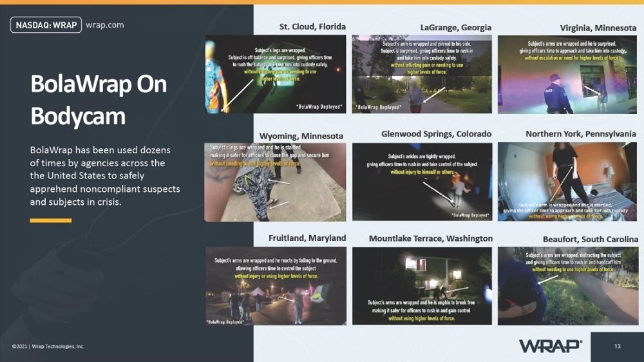Open the wrap.com link
This screenshot has height=362, width=644.
(105, 25)
